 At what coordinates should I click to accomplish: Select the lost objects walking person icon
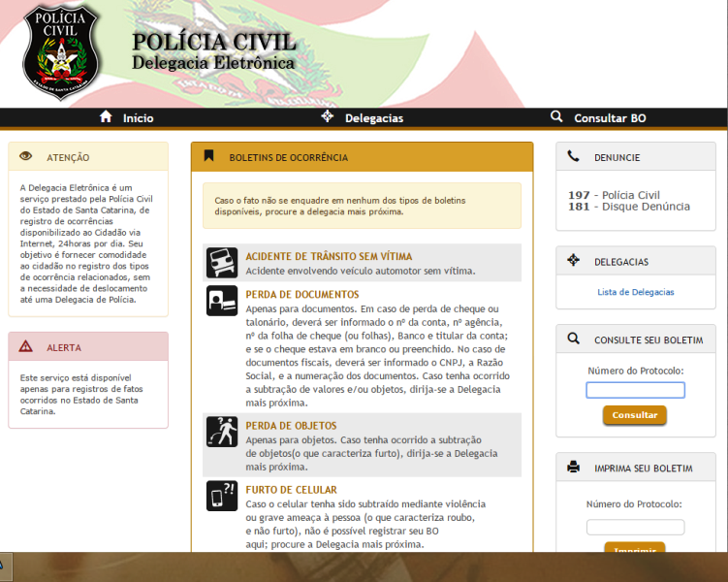click(222, 432)
